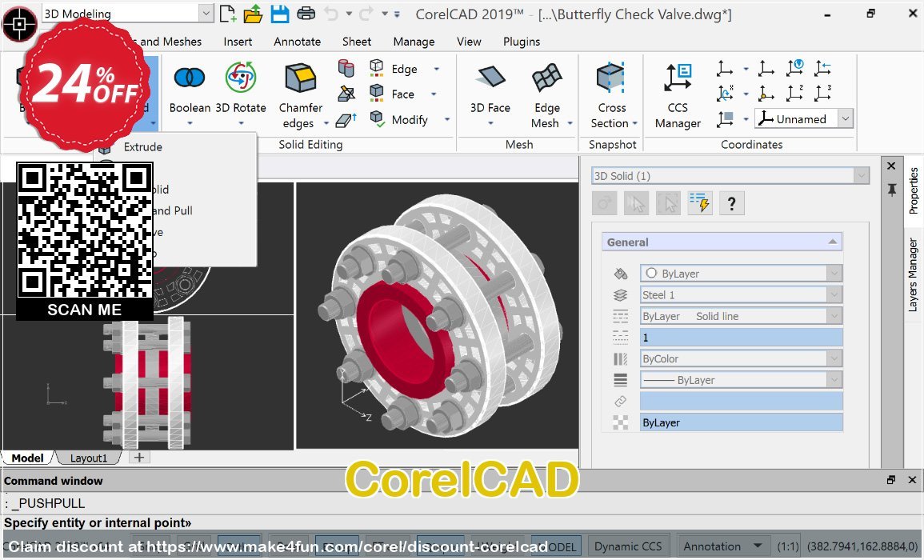Open the Unnamed CCS dropdown

(846, 119)
